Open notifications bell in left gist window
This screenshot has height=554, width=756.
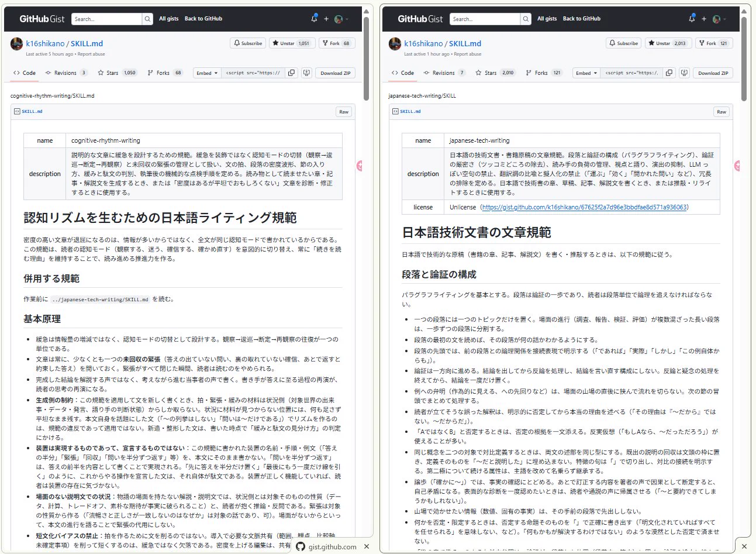point(314,19)
